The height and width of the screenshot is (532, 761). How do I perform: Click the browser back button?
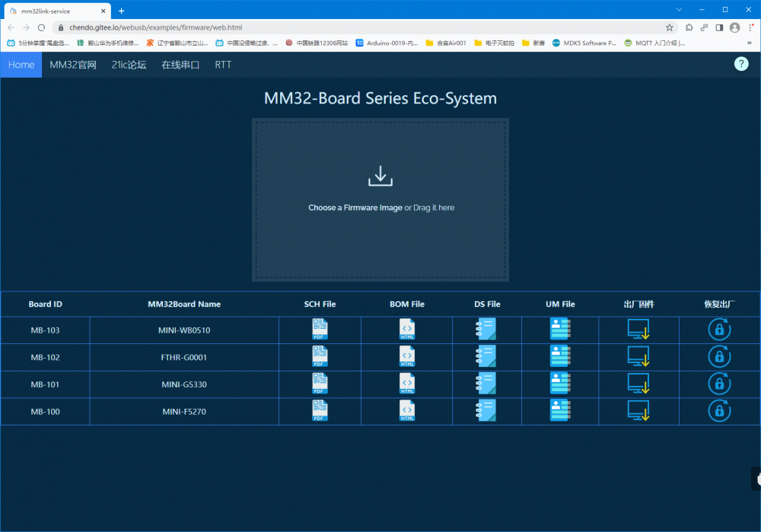(11, 27)
